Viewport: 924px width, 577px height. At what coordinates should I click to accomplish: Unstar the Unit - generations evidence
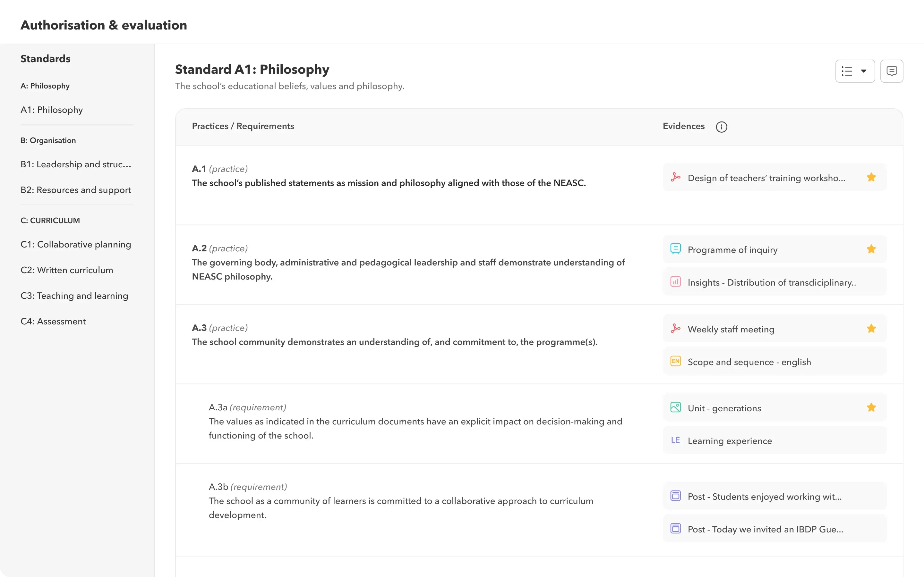[871, 407]
